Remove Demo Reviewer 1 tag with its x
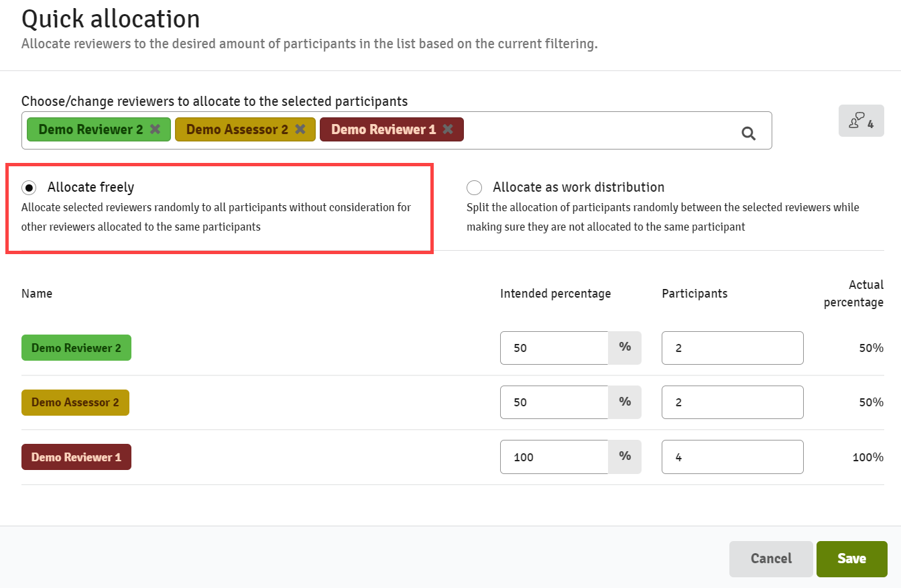The image size is (901, 588). pyautogui.click(x=448, y=129)
